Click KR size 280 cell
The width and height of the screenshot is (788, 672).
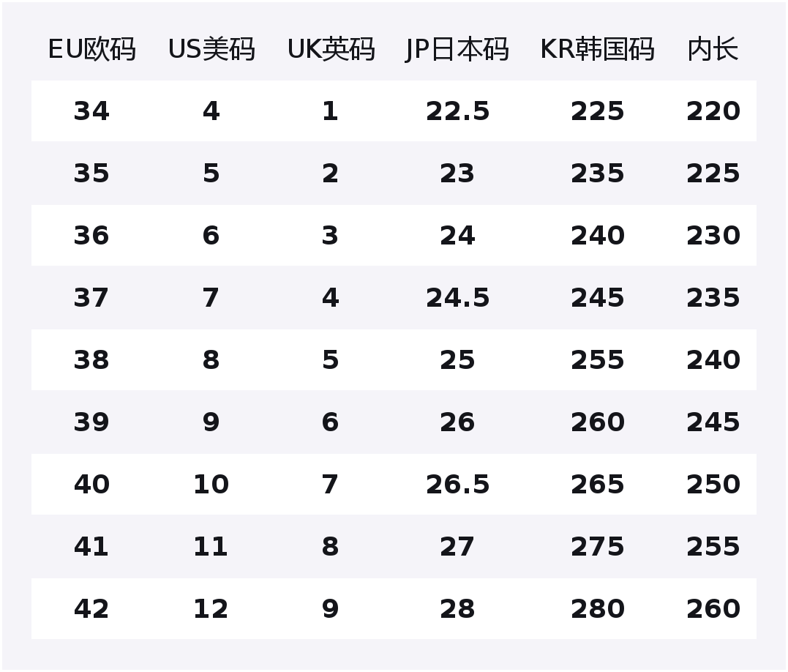[598, 608]
